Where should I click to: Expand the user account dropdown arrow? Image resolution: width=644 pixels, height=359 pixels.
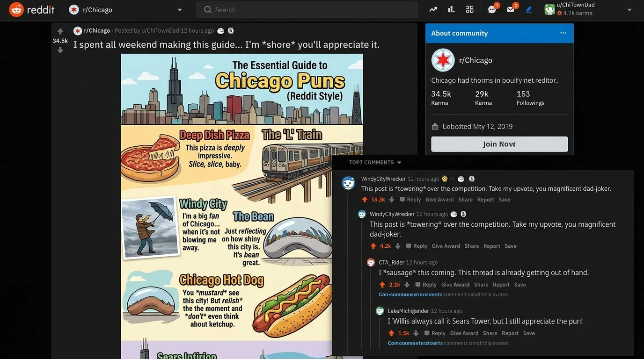[x=629, y=10]
